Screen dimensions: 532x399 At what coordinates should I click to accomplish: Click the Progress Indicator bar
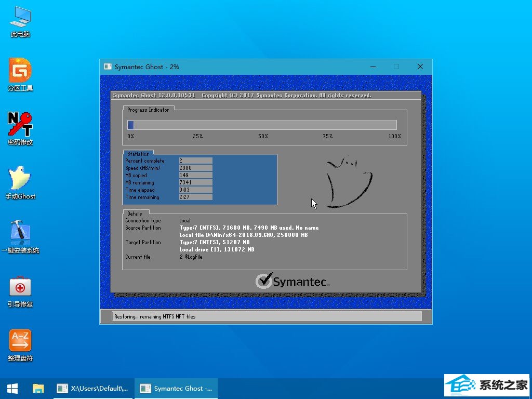[262, 125]
